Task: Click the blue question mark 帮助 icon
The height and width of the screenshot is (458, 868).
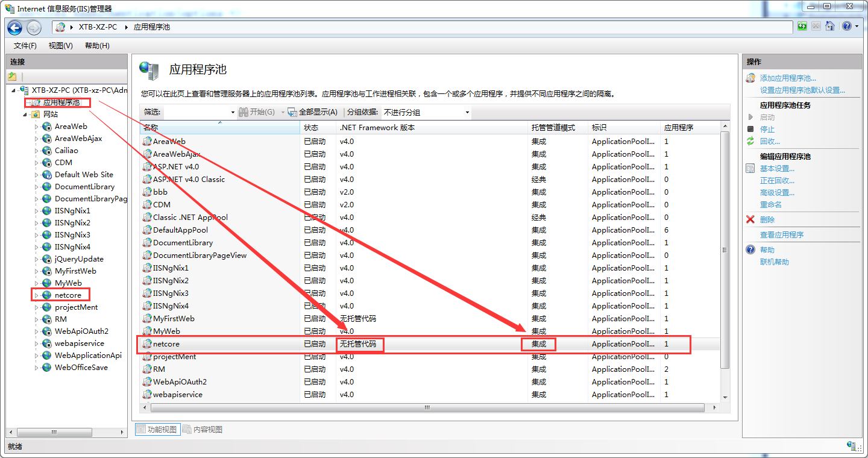Action: [x=750, y=249]
